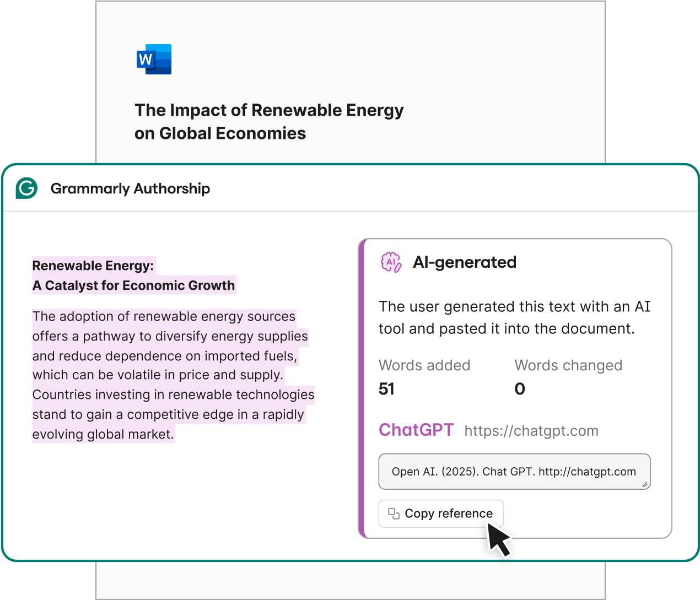700x600 pixels.
Task: Click the Grammarly Authorship panel title
Action: point(130,188)
